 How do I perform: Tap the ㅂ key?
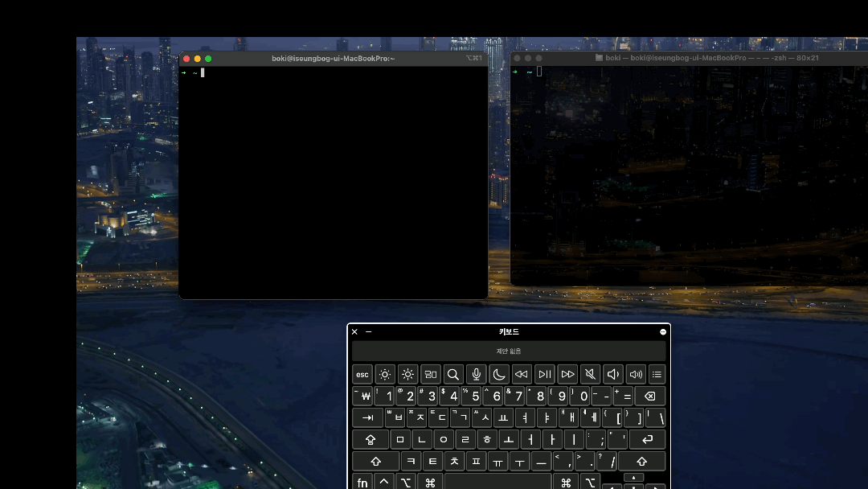click(x=395, y=417)
